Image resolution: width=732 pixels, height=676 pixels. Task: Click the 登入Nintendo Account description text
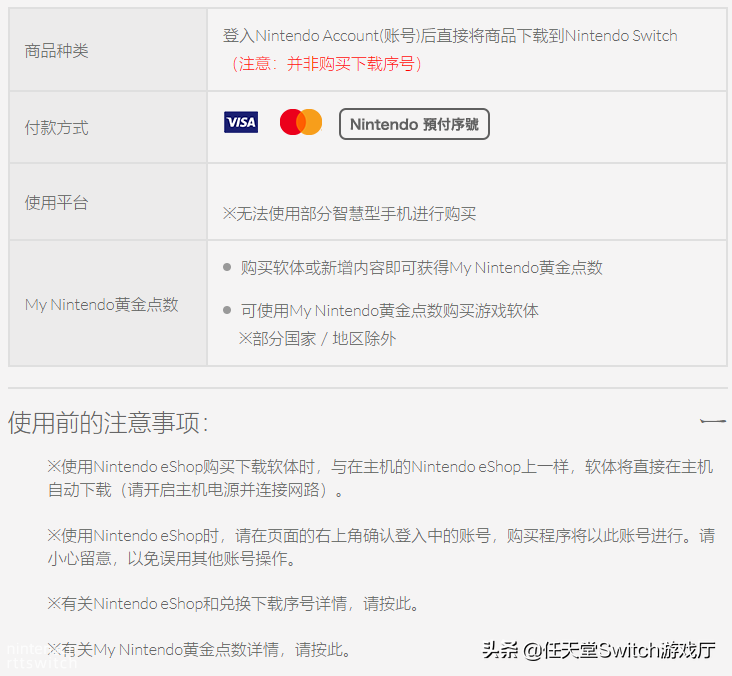click(x=449, y=36)
